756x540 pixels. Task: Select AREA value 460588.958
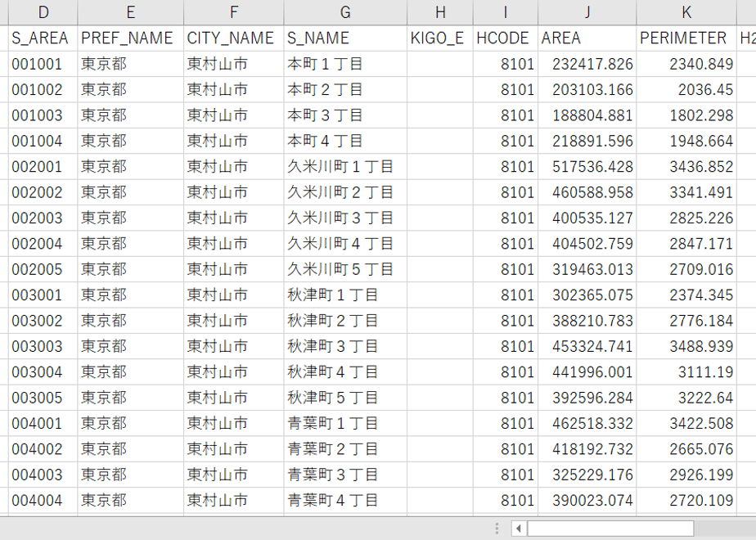[x=587, y=192]
